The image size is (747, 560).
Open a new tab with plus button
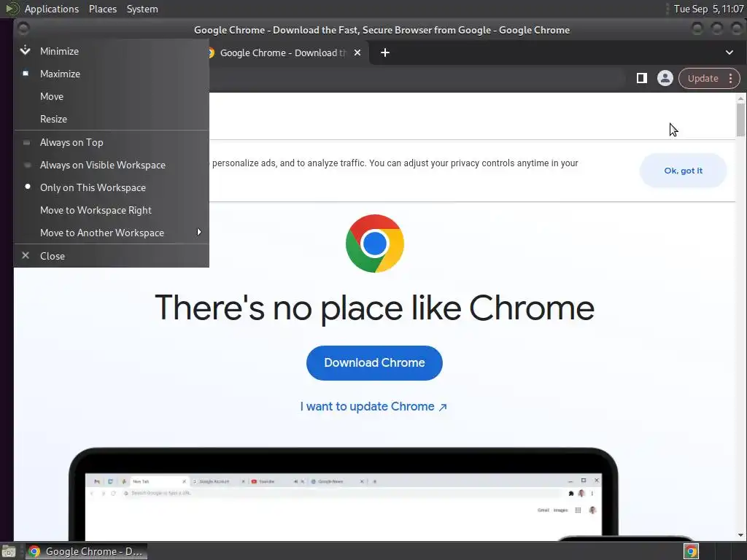point(385,52)
